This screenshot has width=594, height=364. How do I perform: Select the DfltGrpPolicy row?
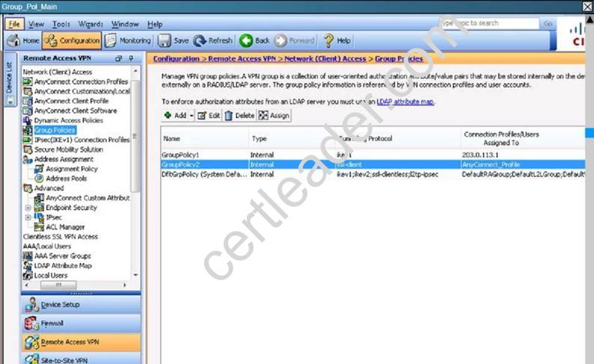[x=373, y=174]
